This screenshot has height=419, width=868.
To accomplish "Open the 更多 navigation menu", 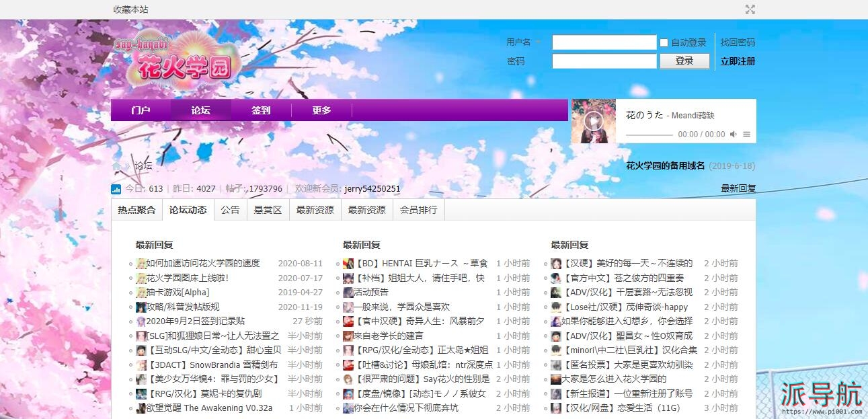I will coord(321,110).
